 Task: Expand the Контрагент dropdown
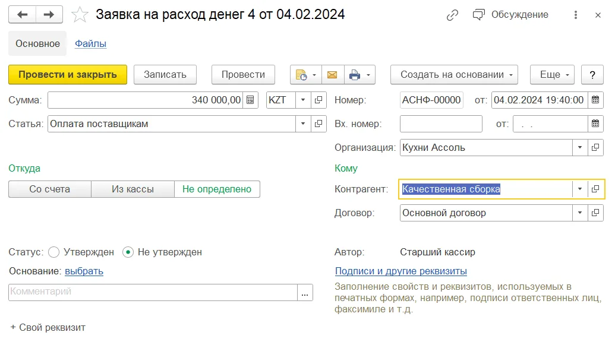tap(580, 189)
